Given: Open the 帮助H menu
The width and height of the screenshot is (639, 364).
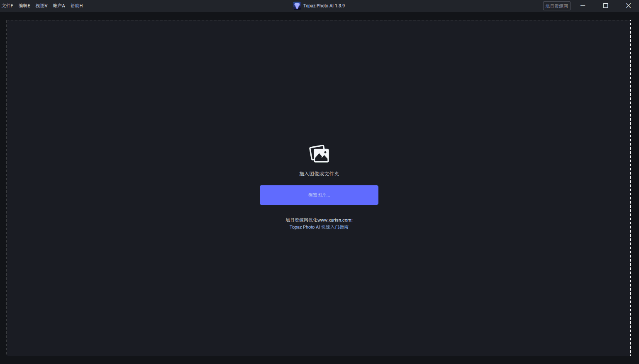Looking at the screenshot, I should 76,6.
